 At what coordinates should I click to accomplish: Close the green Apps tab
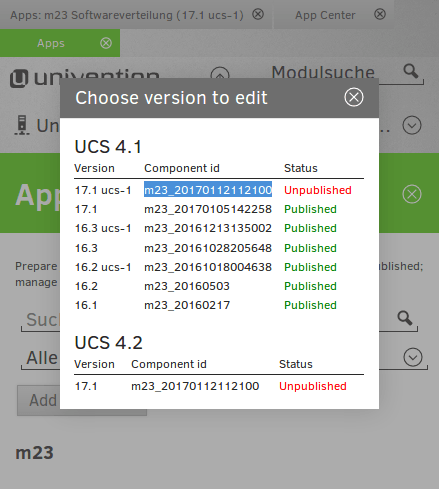tap(106, 43)
